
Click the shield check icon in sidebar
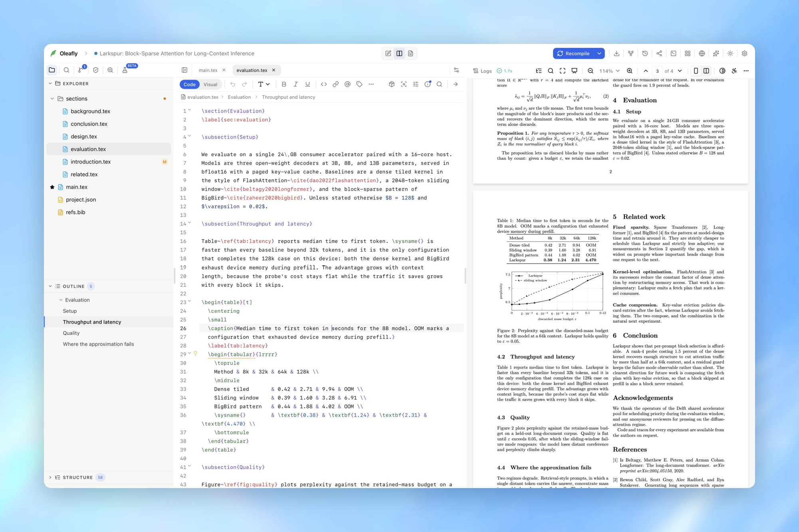click(95, 70)
